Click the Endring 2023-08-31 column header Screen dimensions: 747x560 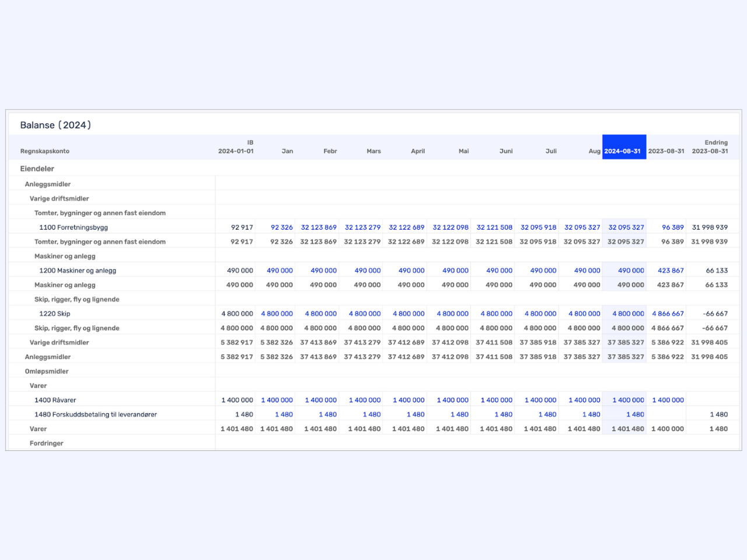pyautogui.click(x=710, y=147)
